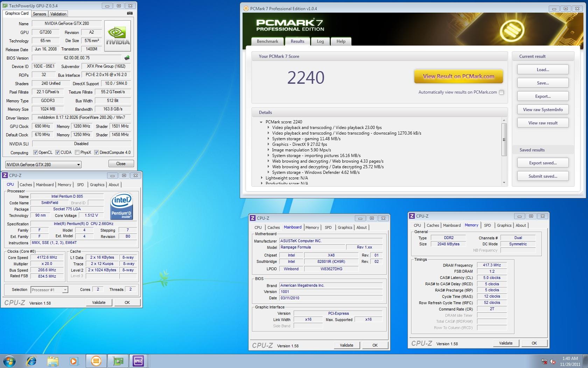The image size is (588, 368).
Task: Click the PCMark details list scrollbar thumb
Action: [504, 139]
